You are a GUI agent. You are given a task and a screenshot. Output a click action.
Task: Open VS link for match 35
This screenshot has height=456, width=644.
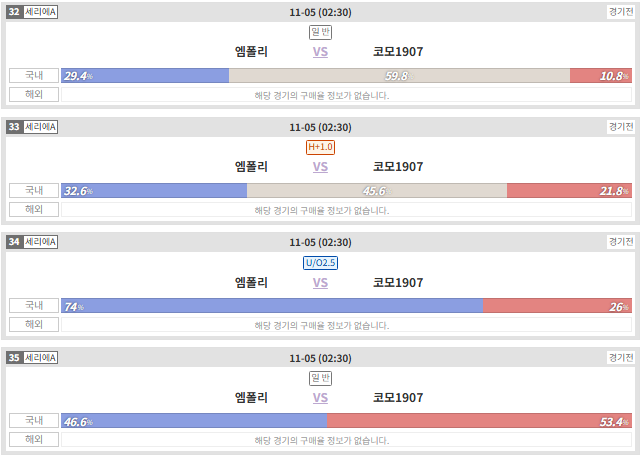coord(320,398)
